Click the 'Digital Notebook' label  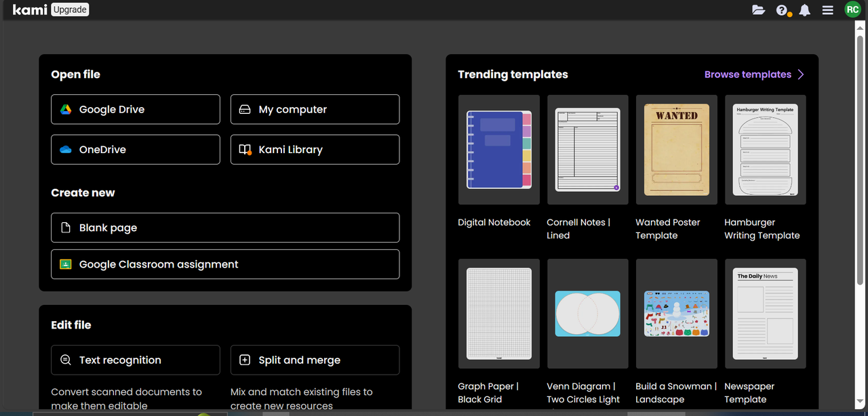point(494,222)
